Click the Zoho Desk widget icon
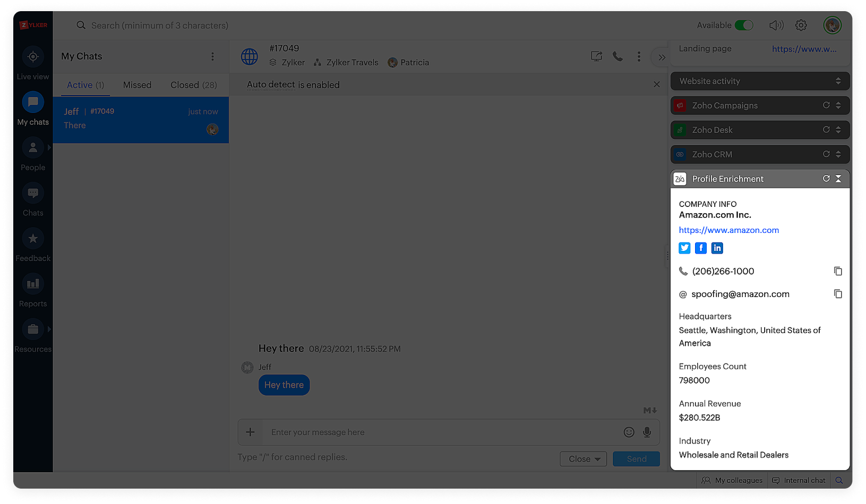This screenshot has width=866, height=504. (x=680, y=130)
